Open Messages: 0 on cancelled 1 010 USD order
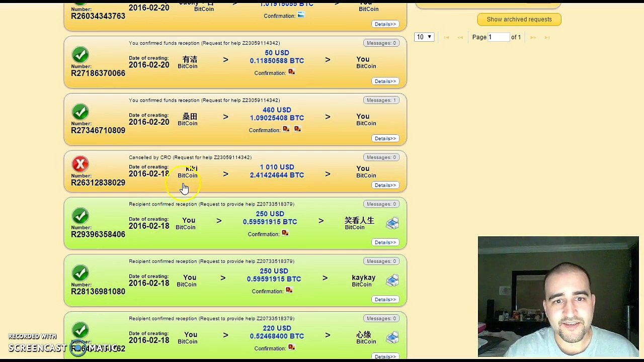Image resolution: width=644 pixels, height=362 pixels. 381,157
